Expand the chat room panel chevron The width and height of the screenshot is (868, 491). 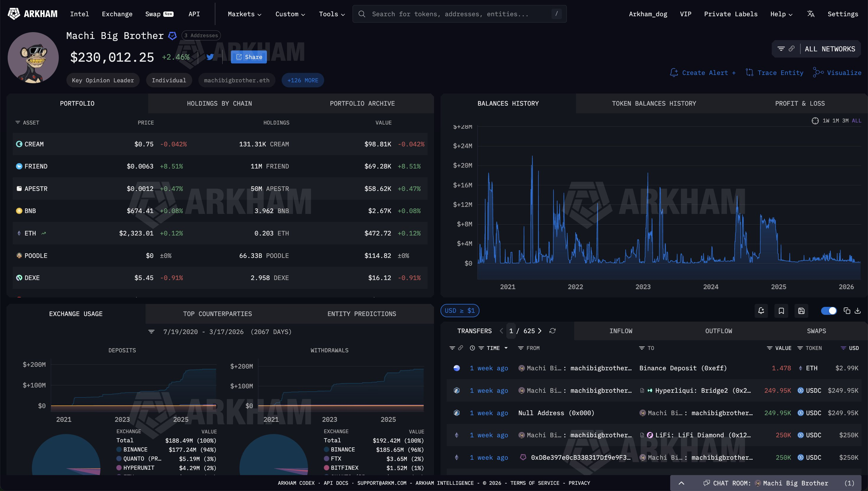coord(681,483)
